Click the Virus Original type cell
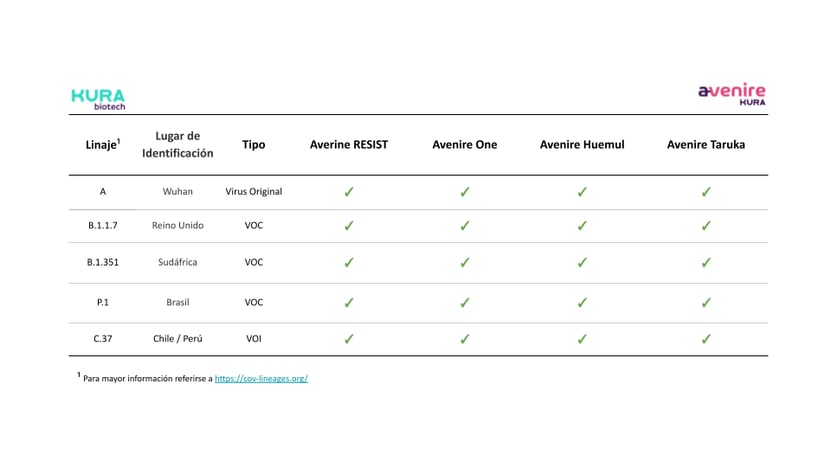Viewport: 831px width, 467px height. point(253,191)
